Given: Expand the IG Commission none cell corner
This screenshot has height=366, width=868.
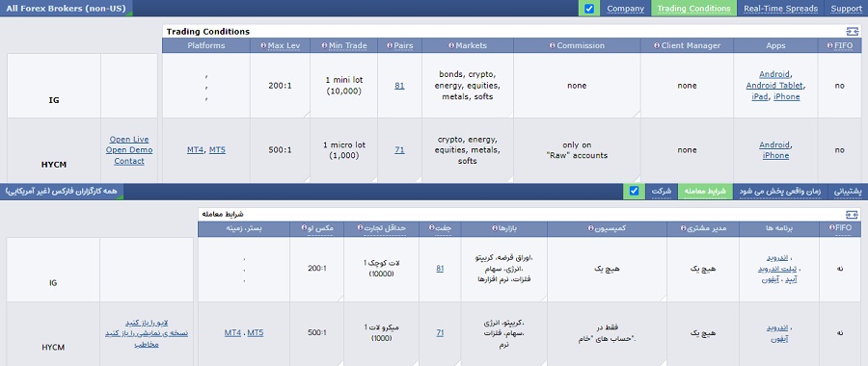Looking at the screenshot, I should 637,115.
